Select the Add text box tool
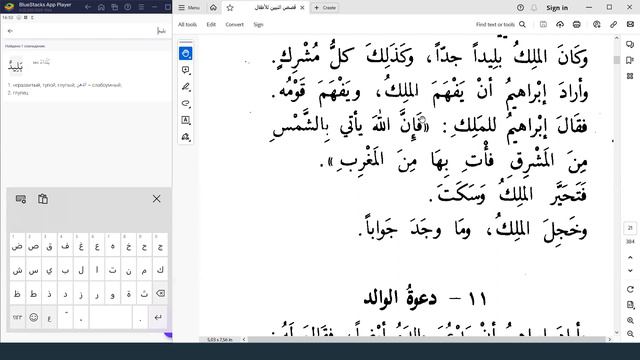 click(186, 120)
